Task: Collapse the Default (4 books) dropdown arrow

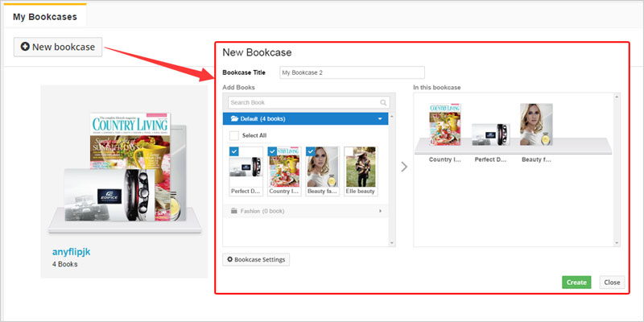Action: [379, 118]
